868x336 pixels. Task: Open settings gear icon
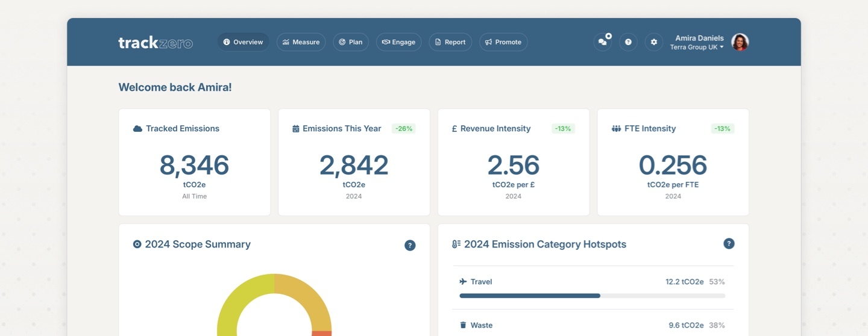[x=654, y=42]
